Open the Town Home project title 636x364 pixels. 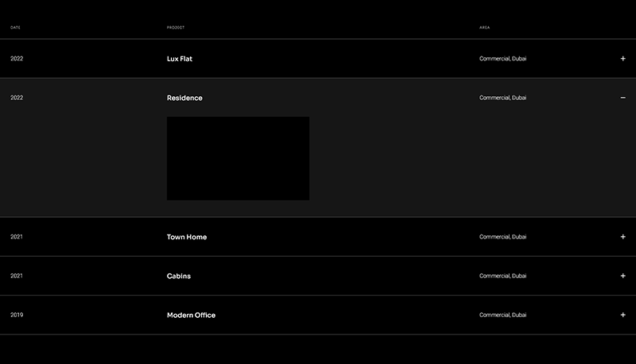tap(187, 237)
